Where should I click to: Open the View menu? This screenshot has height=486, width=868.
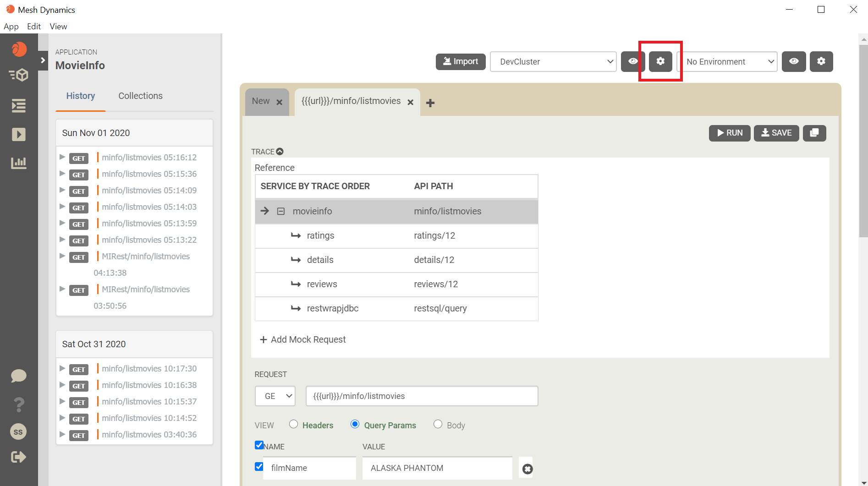tap(58, 27)
